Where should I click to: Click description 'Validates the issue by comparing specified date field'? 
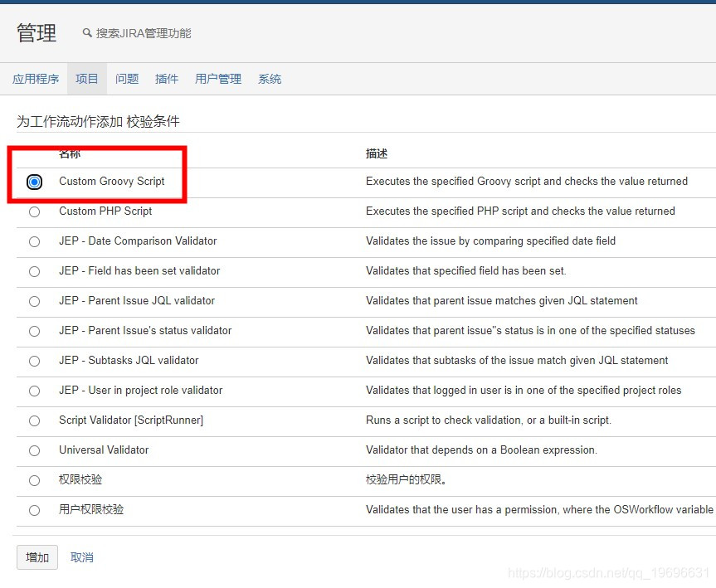491,241
